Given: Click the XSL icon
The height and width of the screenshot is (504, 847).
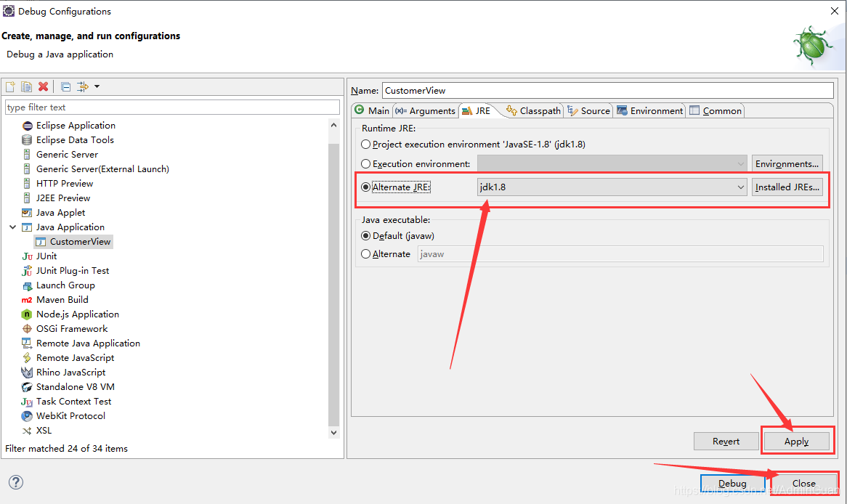Looking at the screenshot, I should tap(27, 431).
